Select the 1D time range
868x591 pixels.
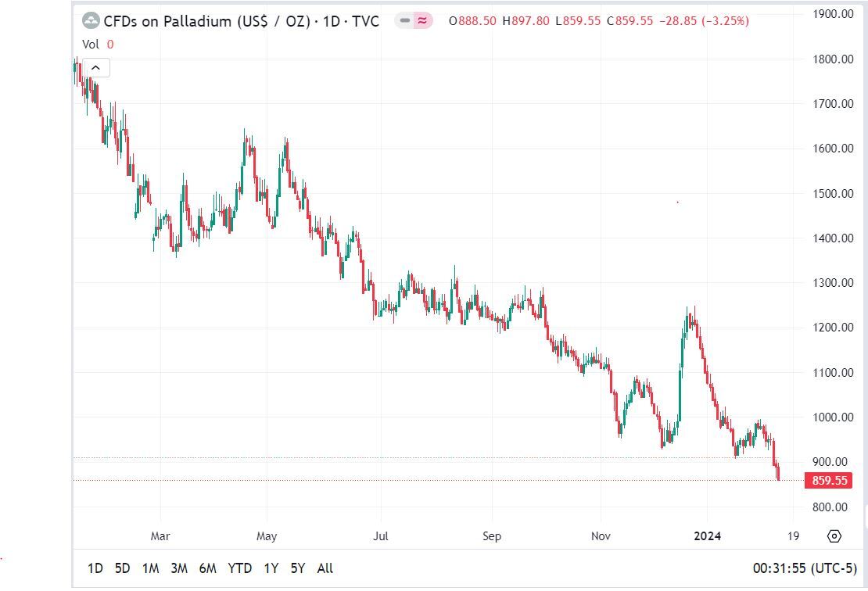tap(95, 568)
